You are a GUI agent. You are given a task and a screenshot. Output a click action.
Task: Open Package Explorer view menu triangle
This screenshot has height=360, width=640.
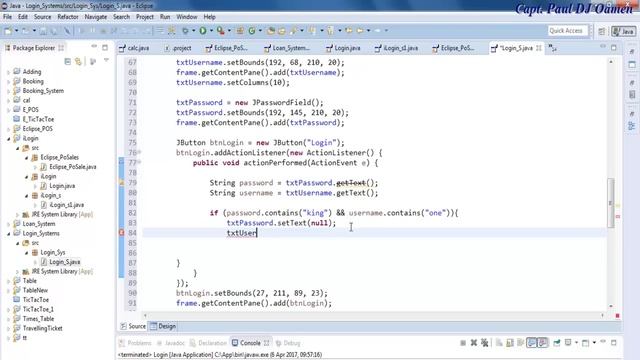[106, 60]
